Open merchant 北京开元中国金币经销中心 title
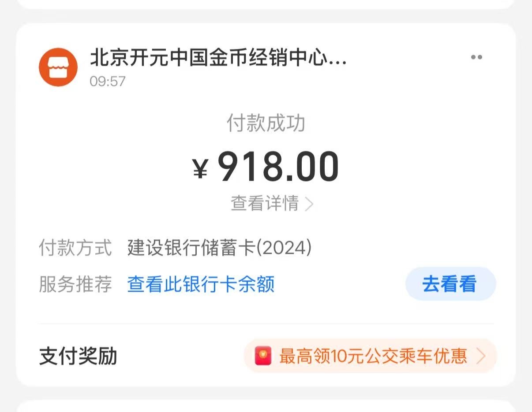Image resolution: width=532 pixels, height=412 pixels. pos(218,58)
